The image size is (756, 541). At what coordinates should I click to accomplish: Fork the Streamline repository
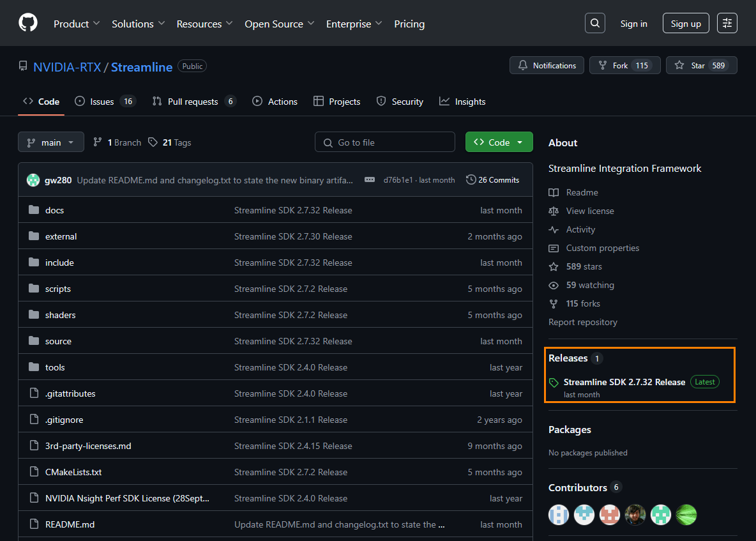pyautogui.click(x=625, y=65)
